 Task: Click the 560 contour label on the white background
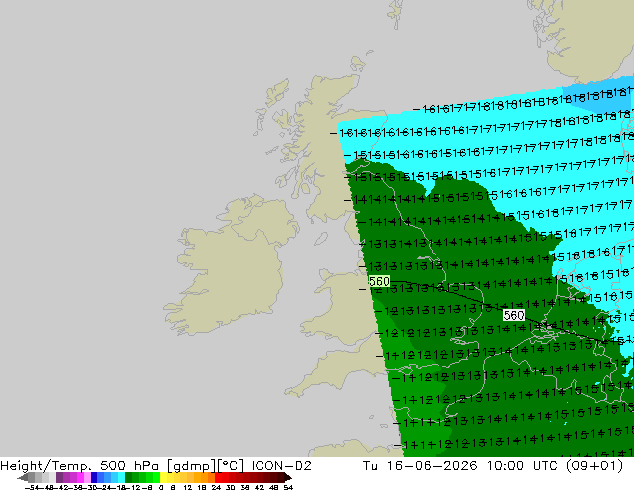pos(514,315)
